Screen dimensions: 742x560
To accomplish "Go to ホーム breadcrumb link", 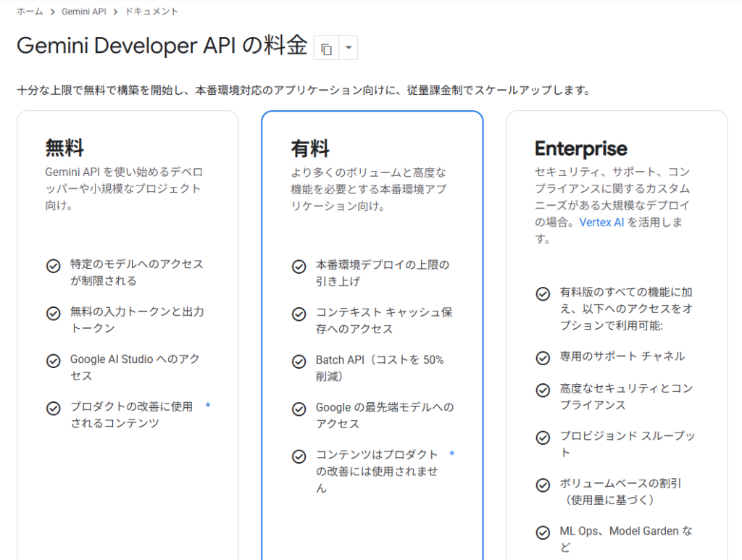I will [x=30, y=12].
